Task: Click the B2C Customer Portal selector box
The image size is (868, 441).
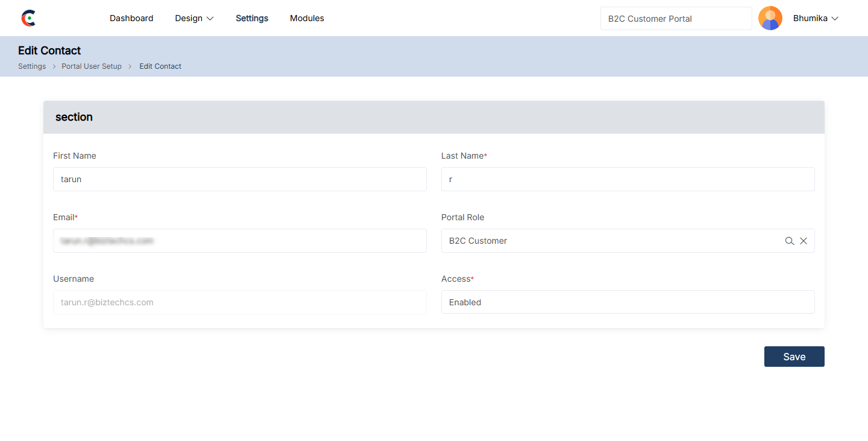Action: click(x=676, y=19)
